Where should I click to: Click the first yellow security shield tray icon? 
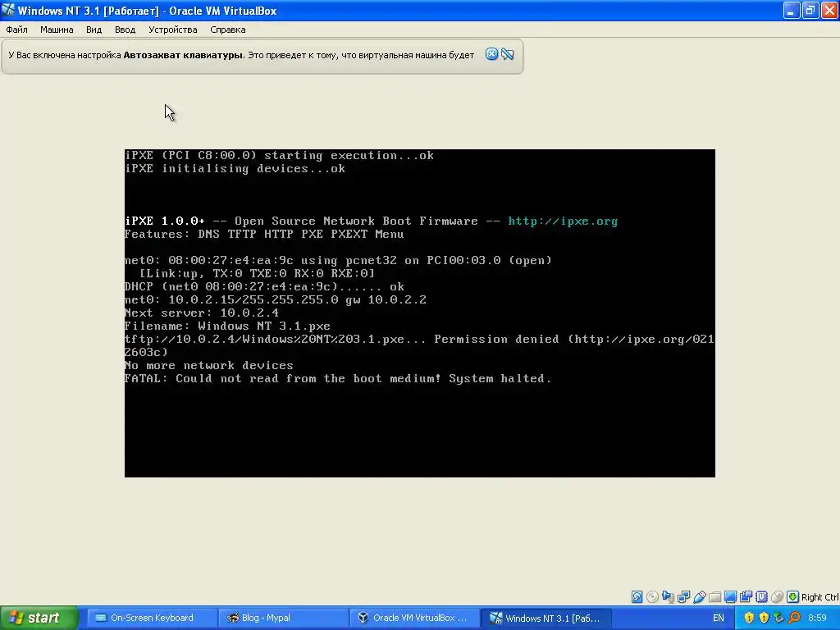749,618
